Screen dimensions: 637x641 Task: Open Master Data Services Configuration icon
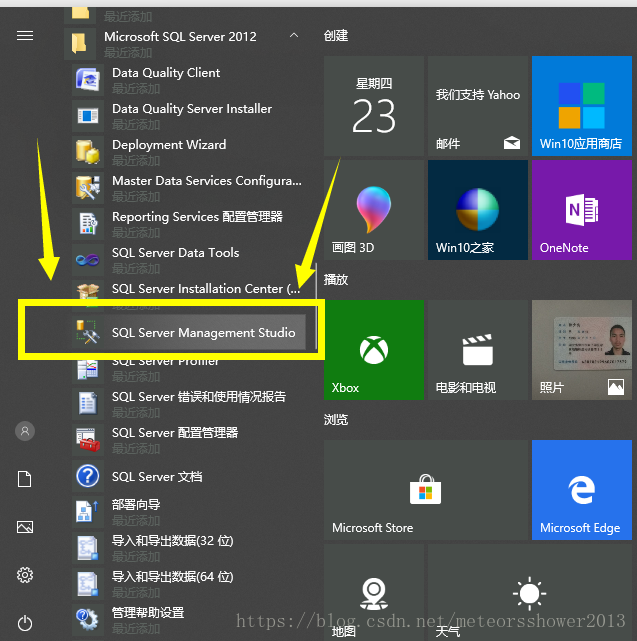click(87, 188)
